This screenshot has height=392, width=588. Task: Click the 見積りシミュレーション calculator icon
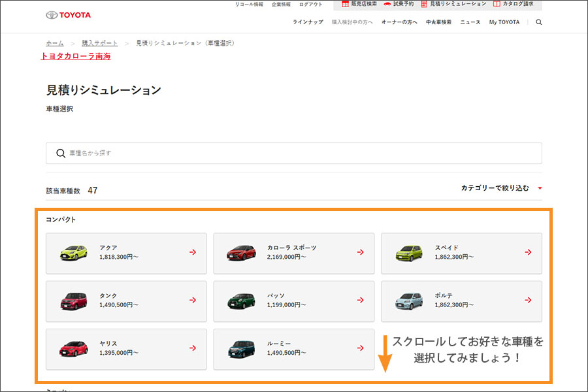pos(424,4)
